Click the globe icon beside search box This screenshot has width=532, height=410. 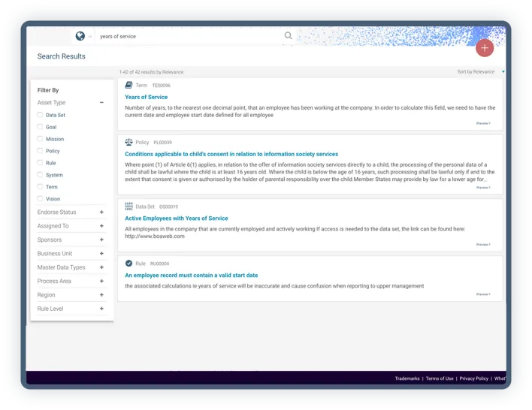pos(80,36)
